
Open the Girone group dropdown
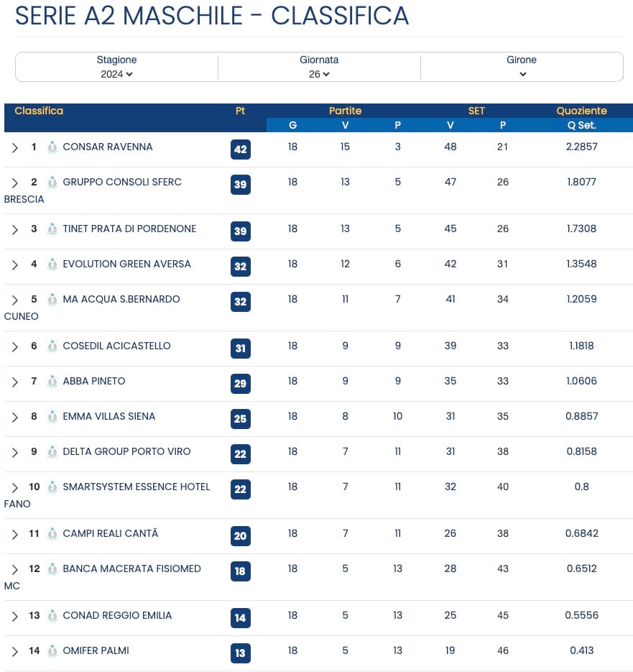point(522,74)
